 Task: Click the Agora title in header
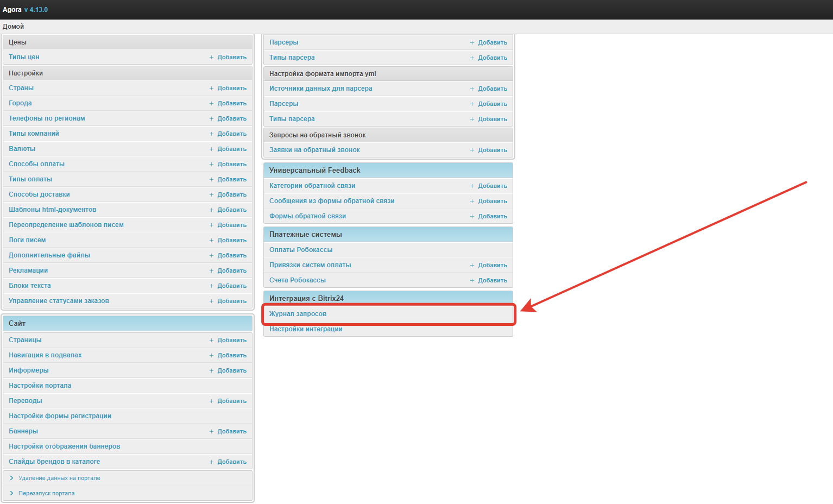point(12,10)
